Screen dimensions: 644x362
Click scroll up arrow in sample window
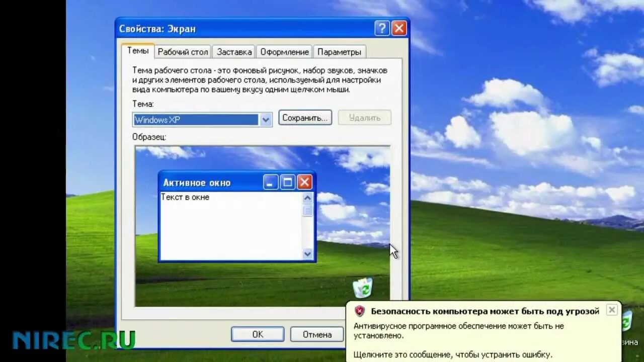tap(308, 198)
